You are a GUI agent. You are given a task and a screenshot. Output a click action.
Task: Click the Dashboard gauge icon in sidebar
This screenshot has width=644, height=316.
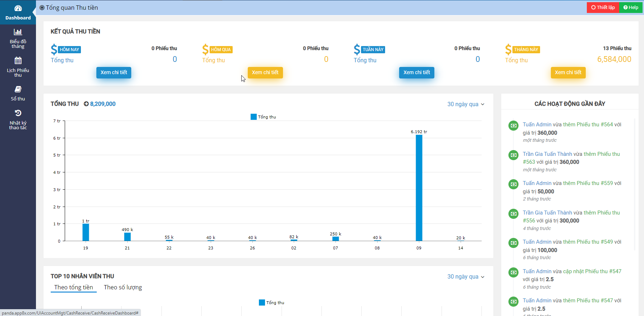point(18,8)
